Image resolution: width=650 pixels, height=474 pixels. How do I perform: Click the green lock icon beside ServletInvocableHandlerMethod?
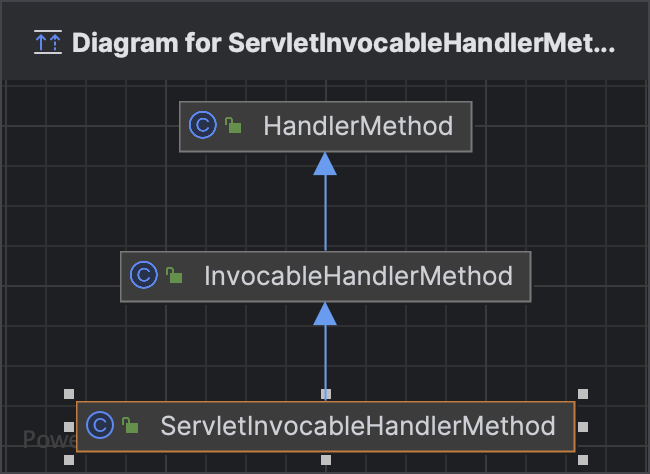pyautogui.click(x=130, y=426)
